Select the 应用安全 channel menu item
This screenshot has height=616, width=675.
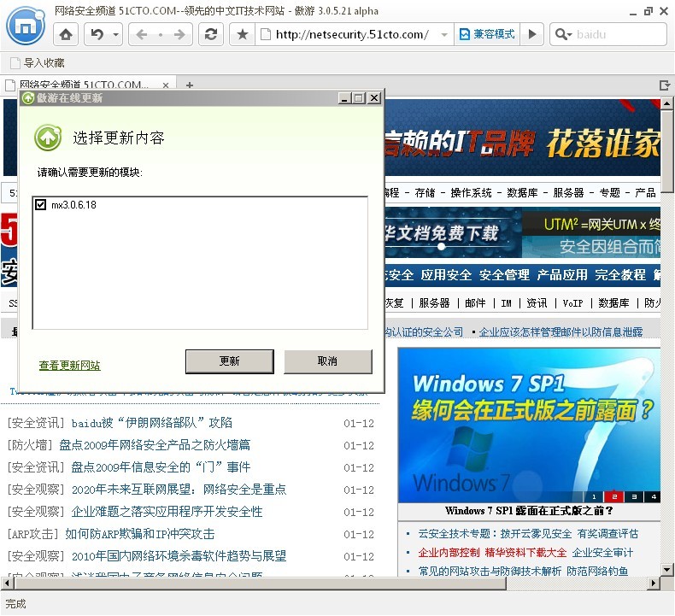[x=446, y=274]
